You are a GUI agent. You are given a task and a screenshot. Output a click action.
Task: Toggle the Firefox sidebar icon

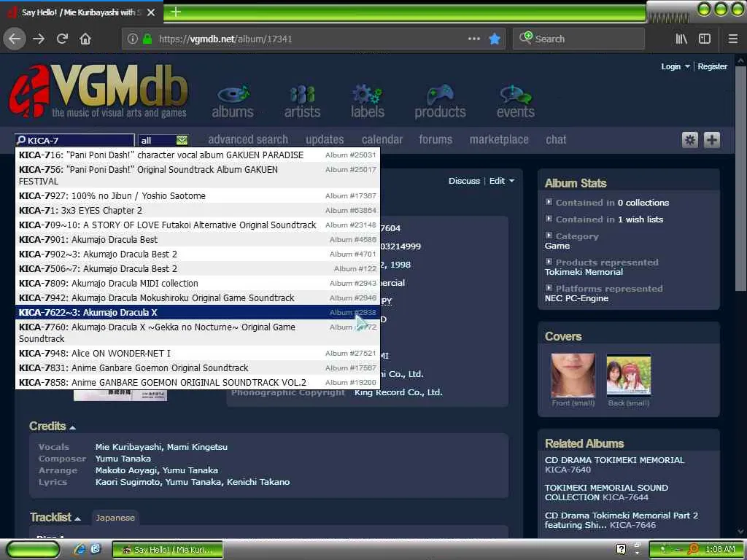[705, 39]
